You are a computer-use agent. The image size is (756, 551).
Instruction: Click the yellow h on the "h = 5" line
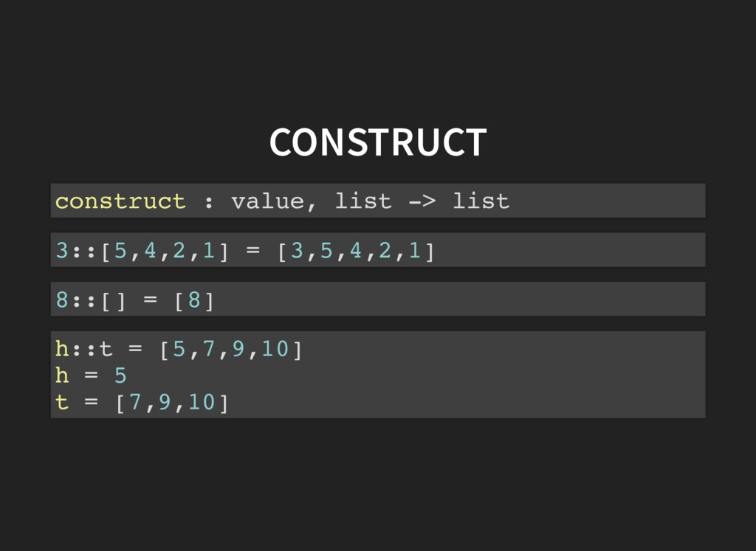pyautogui.click(x=62, y=375)
